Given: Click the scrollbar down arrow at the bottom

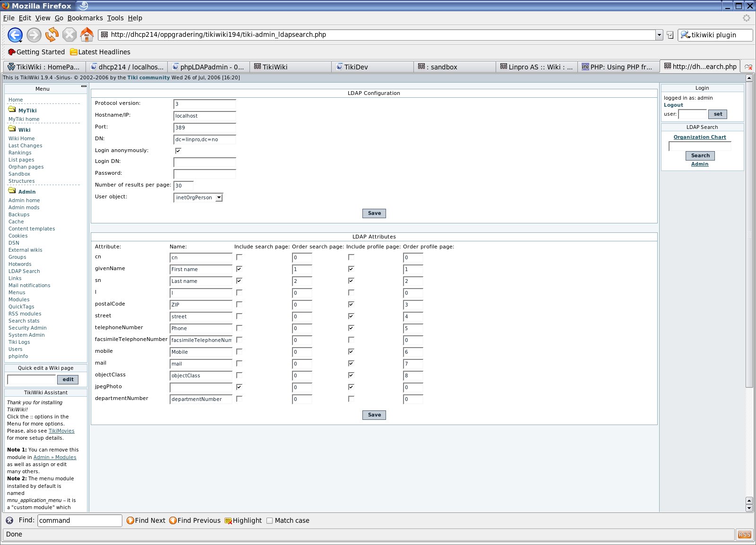Looking at the screenshot, I should pos(749,508).
